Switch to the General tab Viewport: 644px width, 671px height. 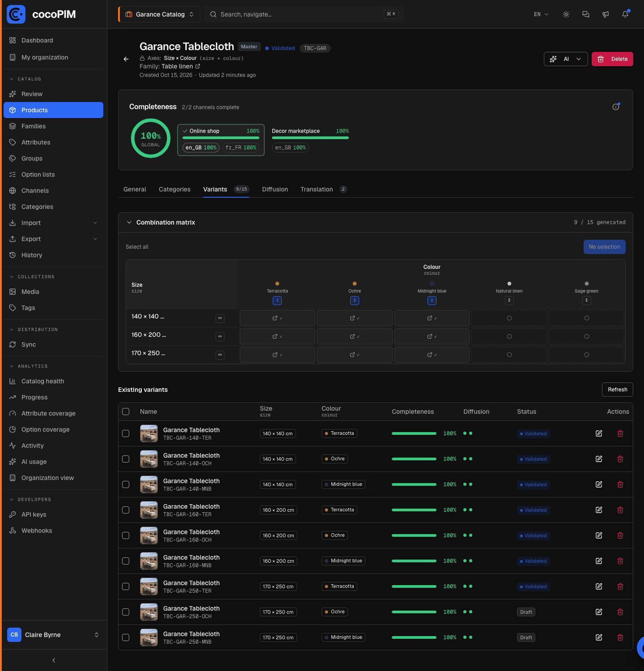coord(135,189)
